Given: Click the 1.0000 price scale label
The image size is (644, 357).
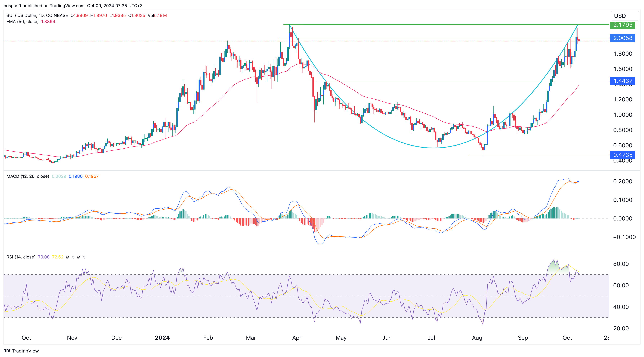Looking at the screenshot, I should coord(623,115).
